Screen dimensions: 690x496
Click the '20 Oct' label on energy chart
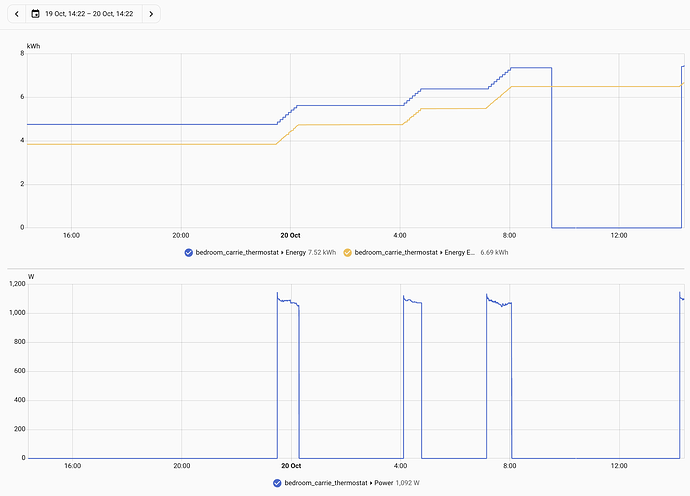click(290, 235)
